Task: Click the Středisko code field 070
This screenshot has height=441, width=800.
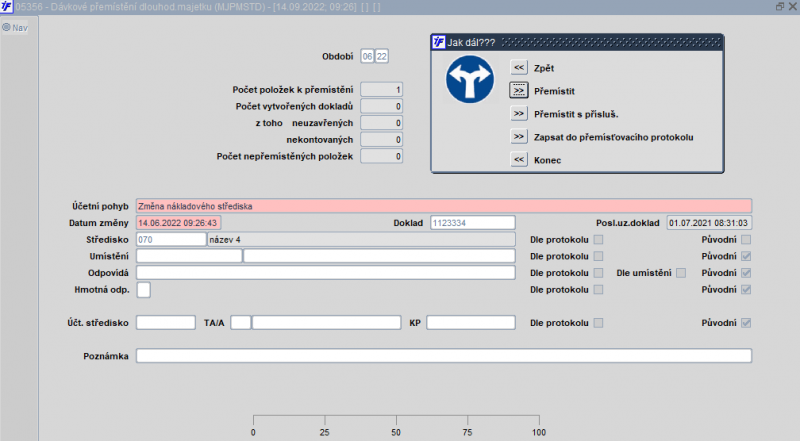Action: point(171,239)
